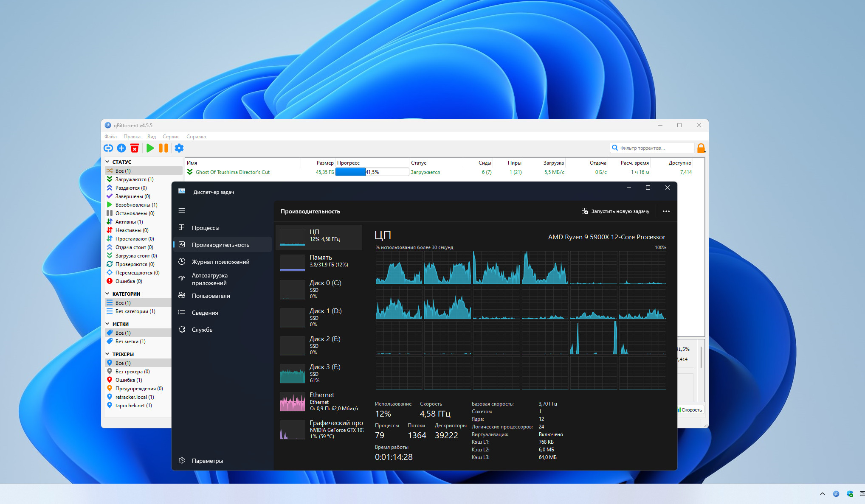Toggle Task Manager hamburger navigation menu
The height and width of the screenshot is (504, 865).
(182, 210)
